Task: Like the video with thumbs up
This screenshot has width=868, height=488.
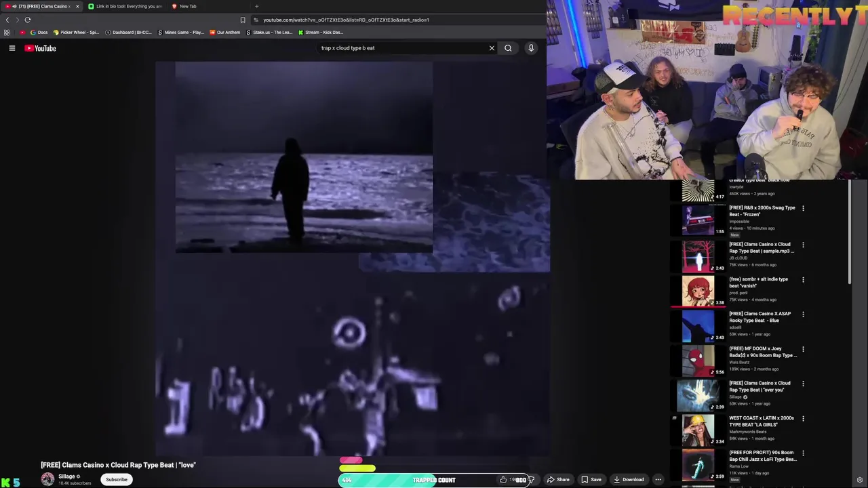Action: pyautogui.click(x=503, y=480)
